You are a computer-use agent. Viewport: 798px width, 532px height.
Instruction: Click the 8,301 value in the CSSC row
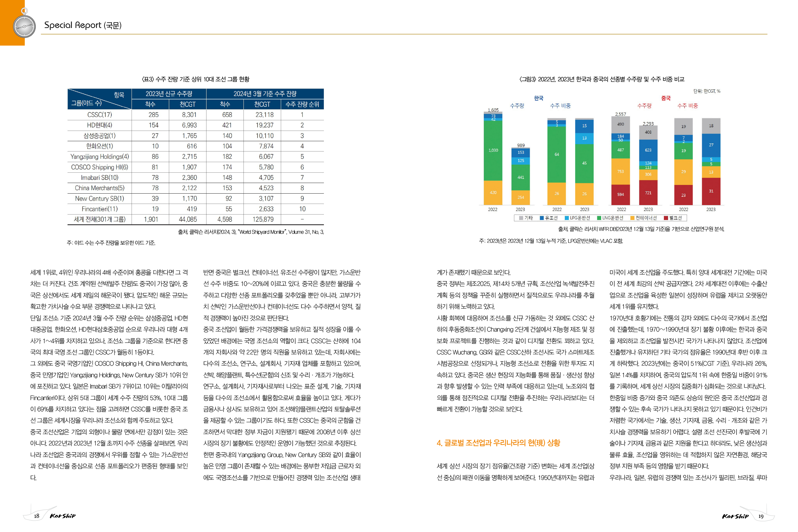point(189,115)
